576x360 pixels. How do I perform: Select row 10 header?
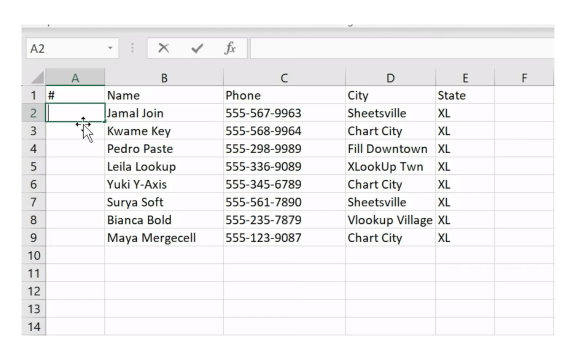pyautogui.click(x=33, y=255)
